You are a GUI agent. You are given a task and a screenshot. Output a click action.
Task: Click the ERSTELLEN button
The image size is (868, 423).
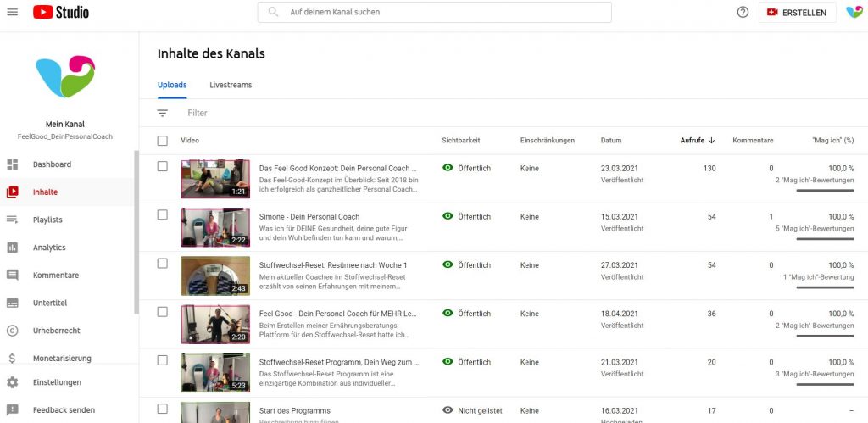pos(797,13)
